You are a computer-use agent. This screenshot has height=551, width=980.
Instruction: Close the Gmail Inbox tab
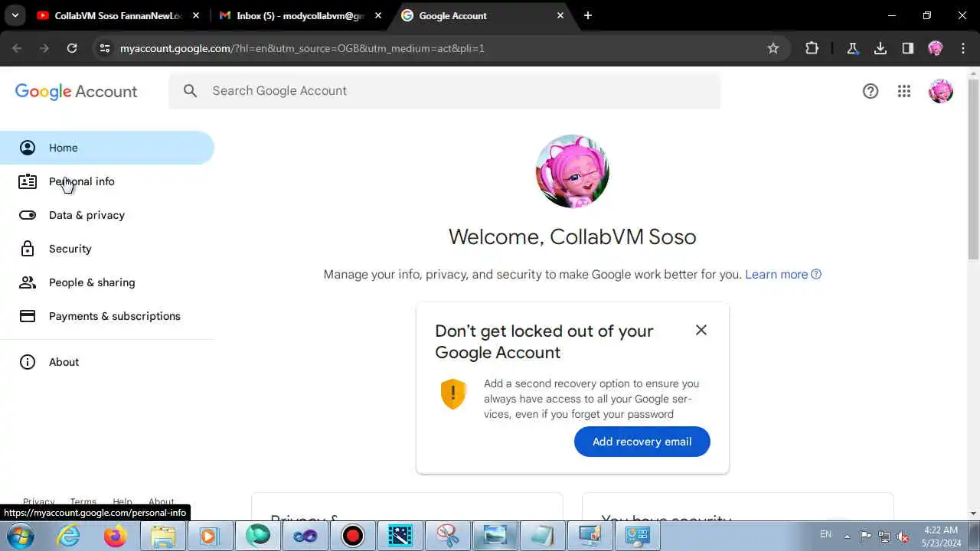point(378,15)
